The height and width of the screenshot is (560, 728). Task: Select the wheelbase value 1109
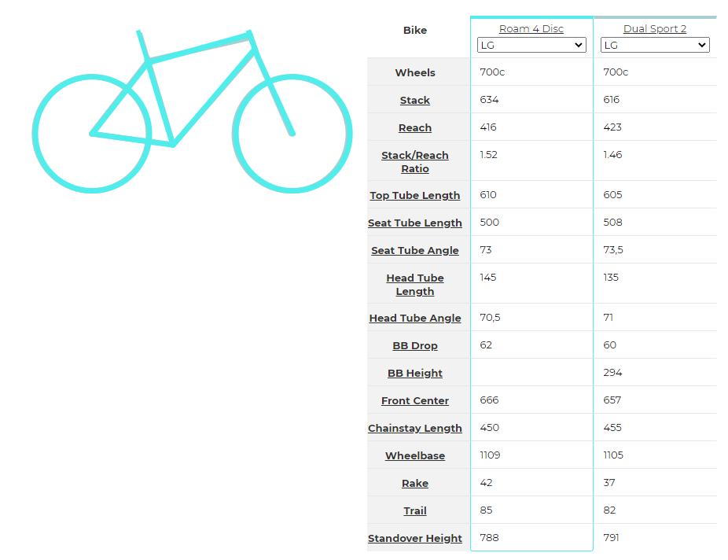click(491, 455)
